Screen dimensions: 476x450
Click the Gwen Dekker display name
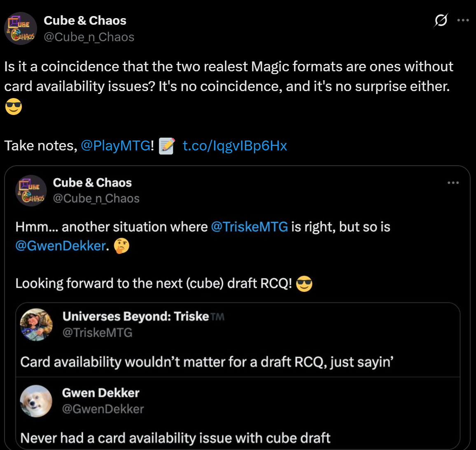(100, 393)
